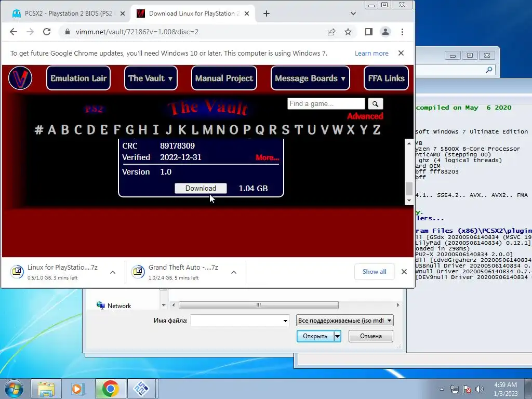Browse games starting with Z
Screen dimensions: 532x399
(377, 129)
